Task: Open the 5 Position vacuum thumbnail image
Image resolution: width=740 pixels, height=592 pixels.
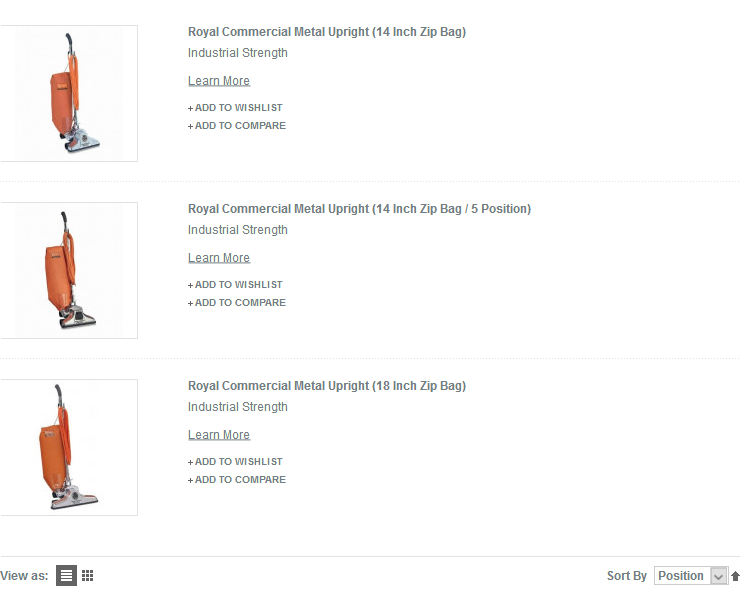Action: click(x=69, y=271)
